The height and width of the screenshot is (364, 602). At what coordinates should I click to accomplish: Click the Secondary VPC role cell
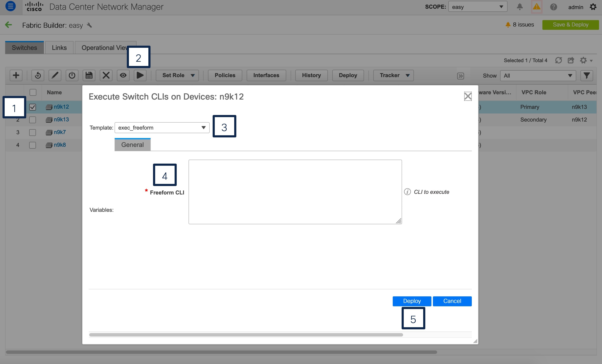pos(533,120)
